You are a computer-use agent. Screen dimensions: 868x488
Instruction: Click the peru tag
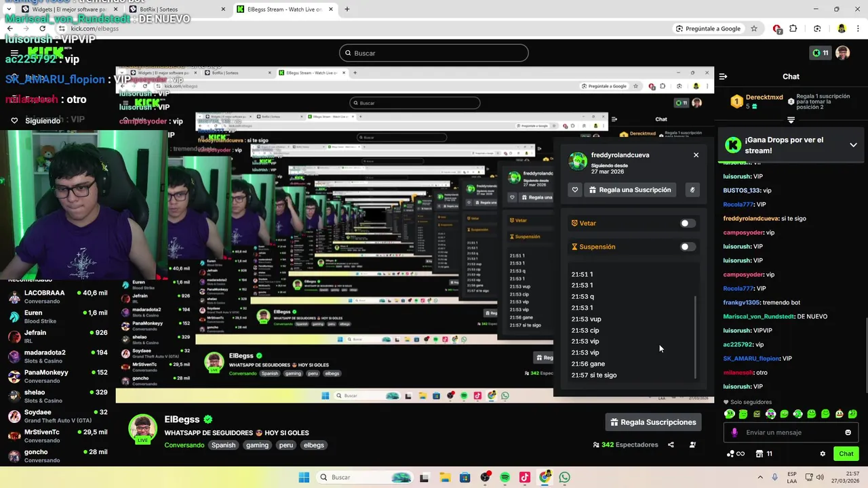[286, 445]
